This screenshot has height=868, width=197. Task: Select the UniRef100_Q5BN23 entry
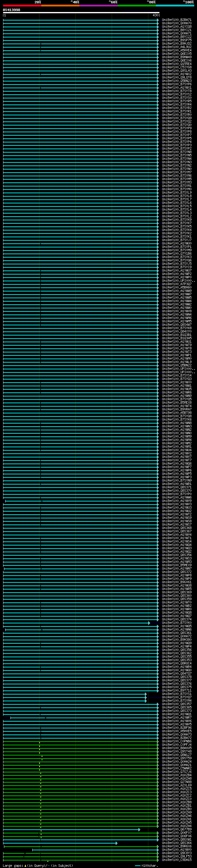tap(177, 81)
